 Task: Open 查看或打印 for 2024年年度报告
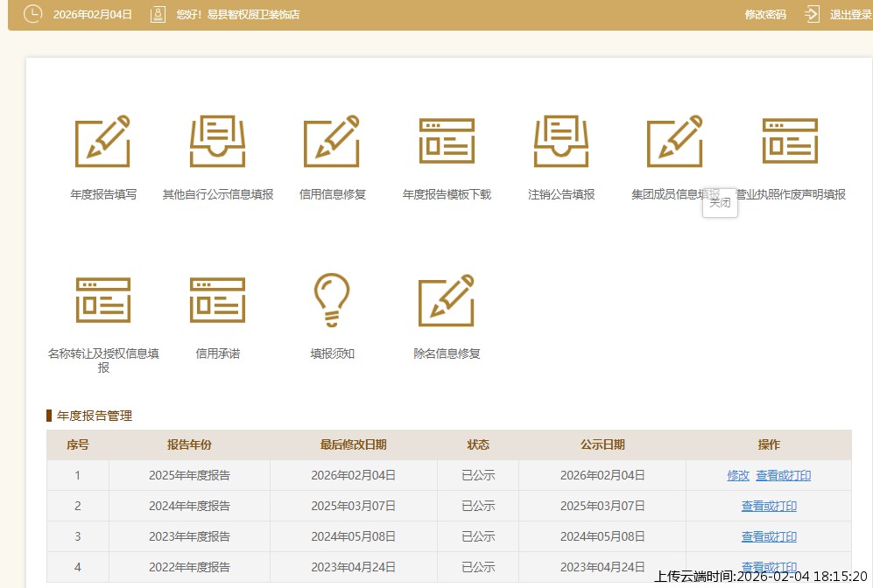click(769, 507)
